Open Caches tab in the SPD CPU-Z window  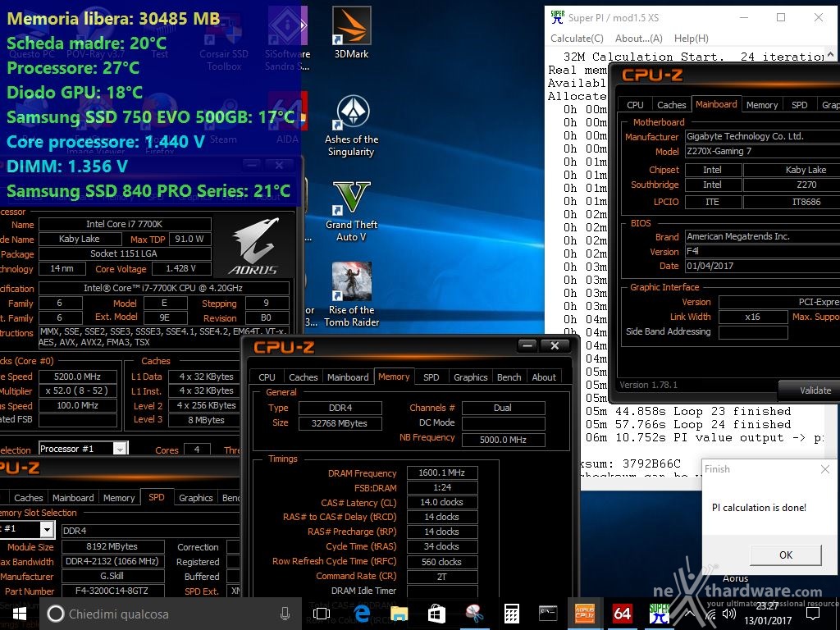(29, 498)
